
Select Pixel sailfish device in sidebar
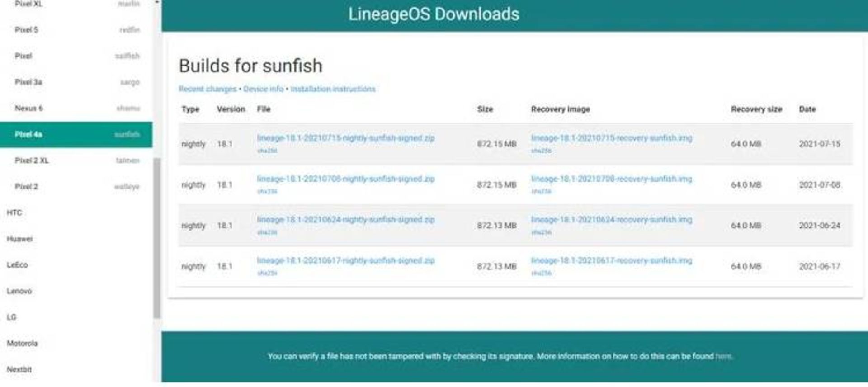(76, 56)
